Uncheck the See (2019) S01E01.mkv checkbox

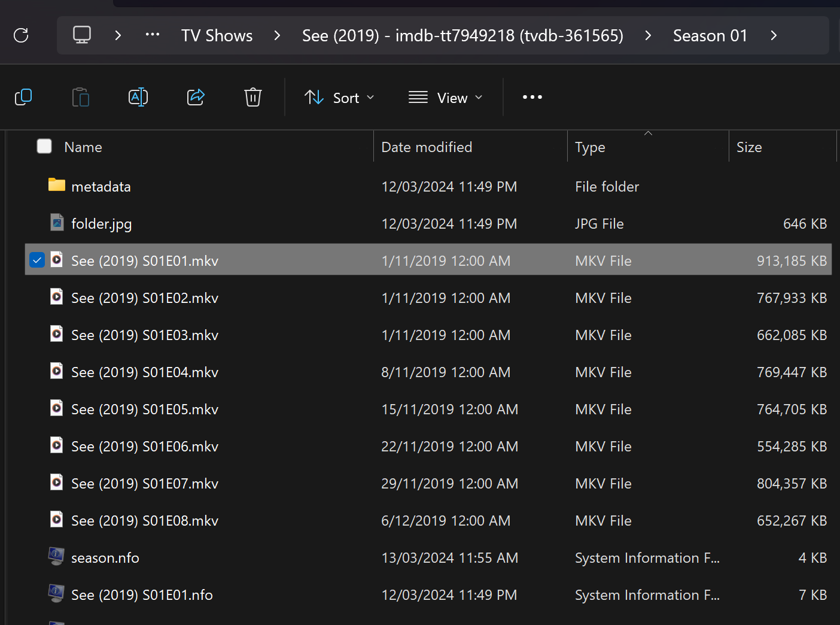click(37, 260)
